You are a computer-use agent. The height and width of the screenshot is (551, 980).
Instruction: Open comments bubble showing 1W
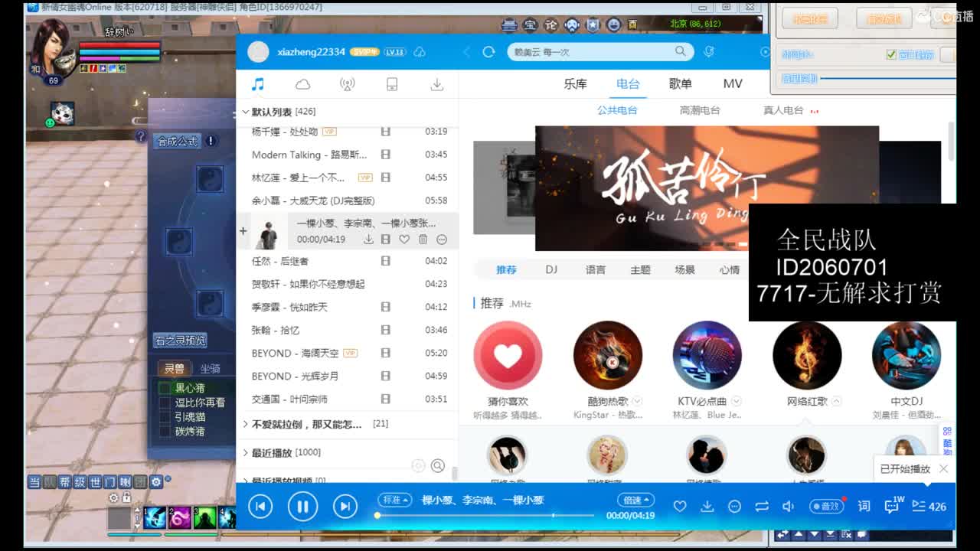click(893, 505)
